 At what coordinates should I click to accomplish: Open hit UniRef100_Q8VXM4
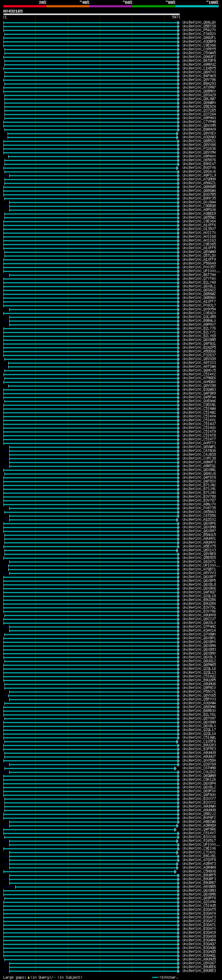(x=199, y=152)
